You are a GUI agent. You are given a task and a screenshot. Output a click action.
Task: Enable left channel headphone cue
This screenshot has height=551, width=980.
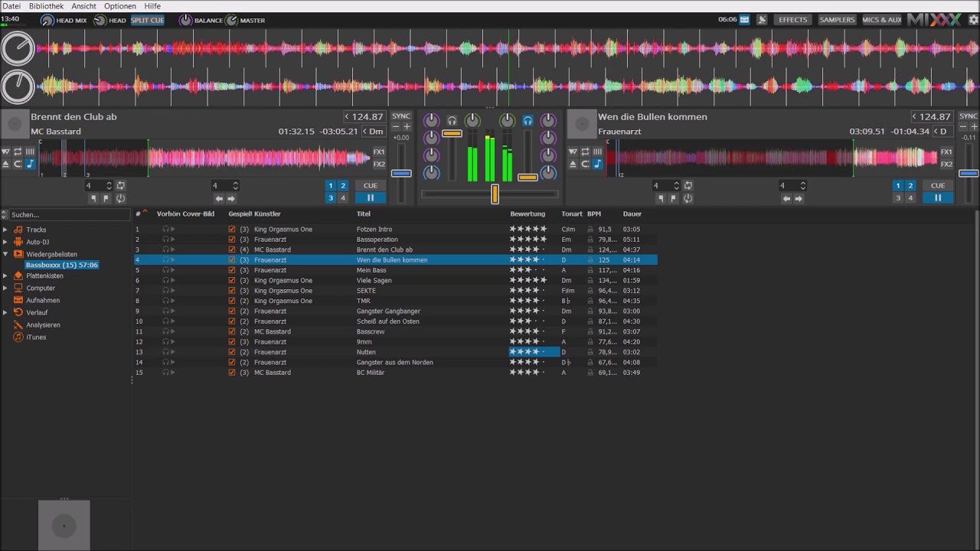(x=452, y=120)
